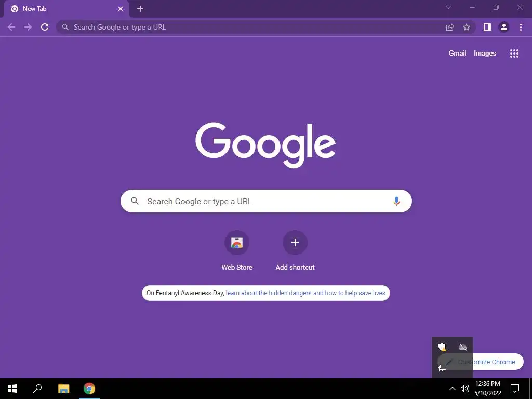Image resolution: width=532 pixels, height=399 pixels.
Task: Open the Gmail link
Action: tap(457, 54)
